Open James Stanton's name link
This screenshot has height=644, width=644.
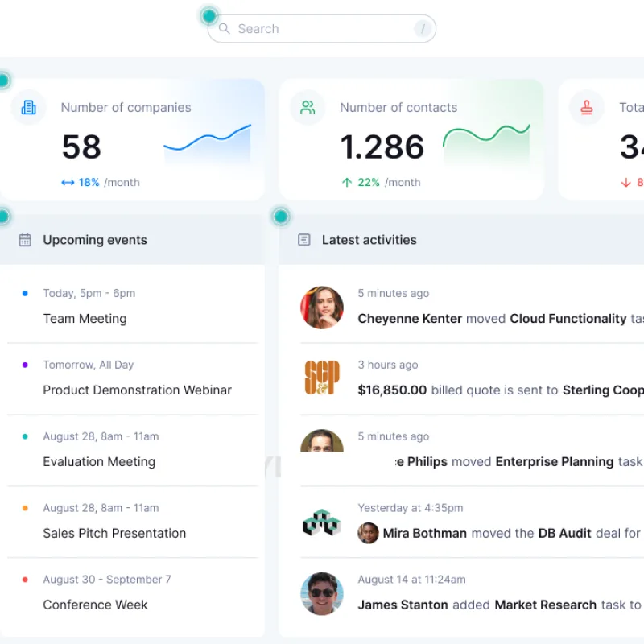click(403, 605)
